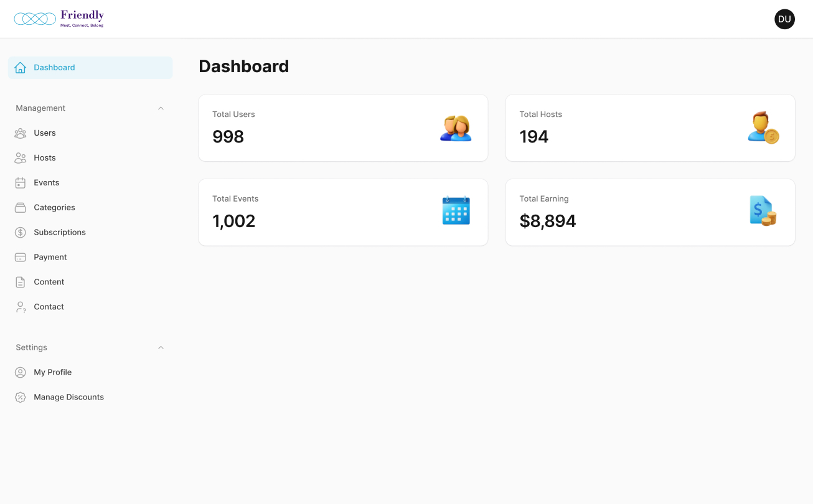Click the Content document icon
The image size is (813, 504).
coord(21,282)
